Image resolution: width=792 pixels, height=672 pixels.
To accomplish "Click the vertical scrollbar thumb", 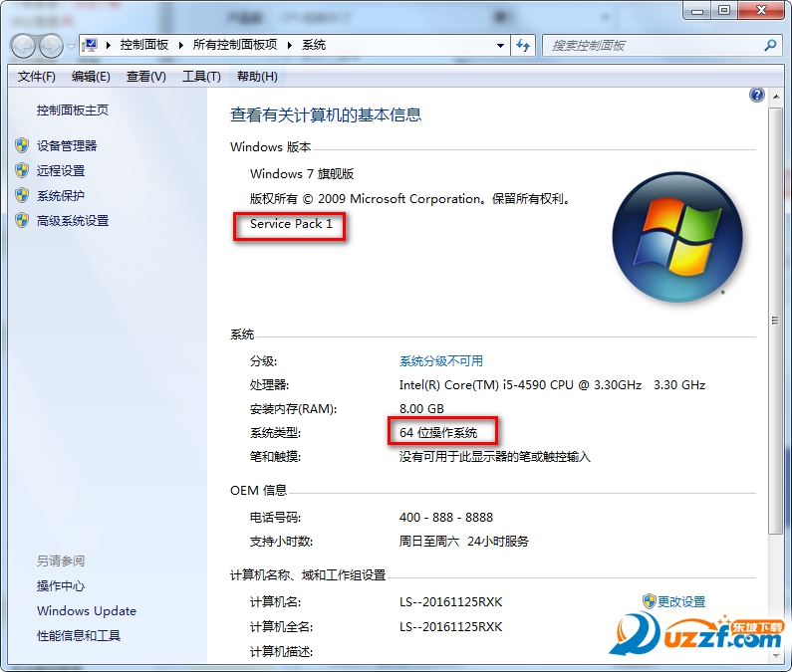I will [775, 321].
